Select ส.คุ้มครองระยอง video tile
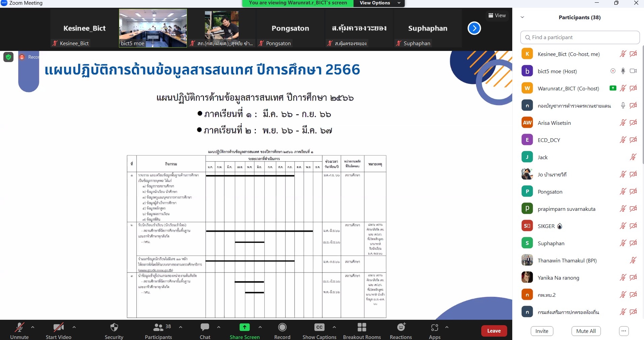The width and height of the screenshot is (644, 340). [359, 28]
